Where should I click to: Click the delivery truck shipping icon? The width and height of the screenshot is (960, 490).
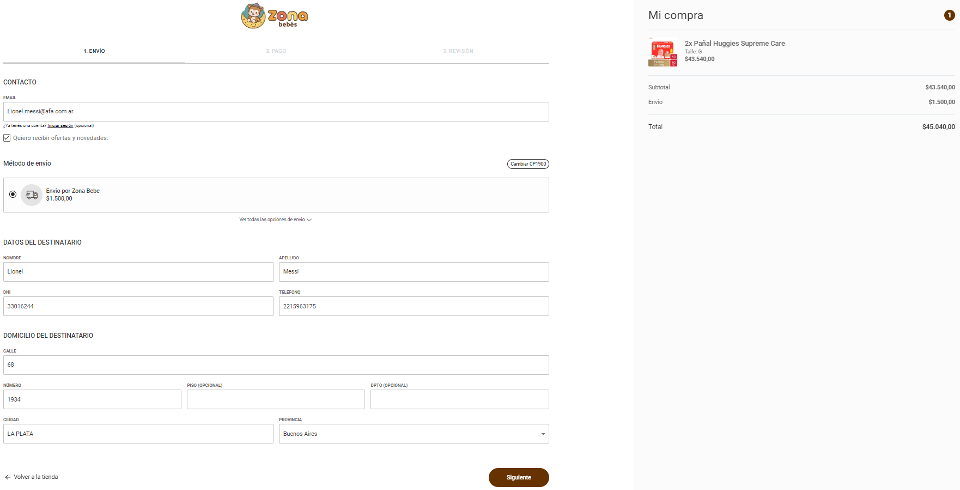tap(32, 195)
